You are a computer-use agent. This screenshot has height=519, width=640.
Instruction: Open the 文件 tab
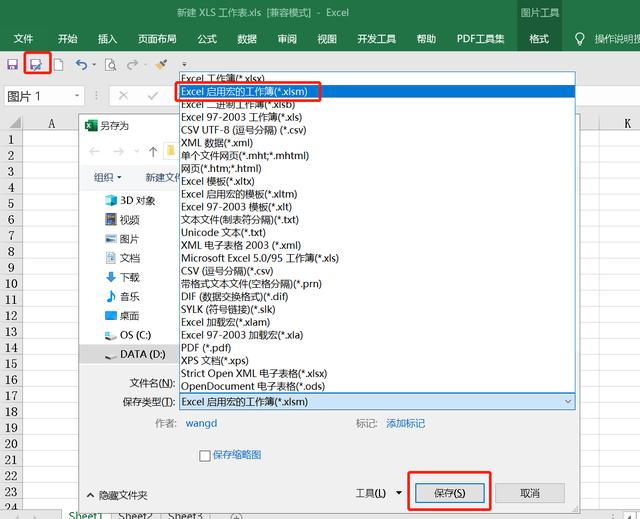click(23, 39)
